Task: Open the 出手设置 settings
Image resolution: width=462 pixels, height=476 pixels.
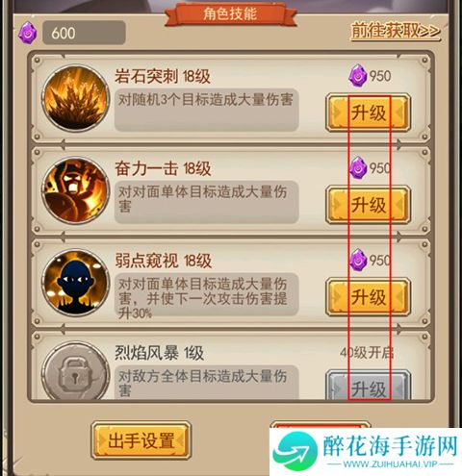Action: (141, 440)
